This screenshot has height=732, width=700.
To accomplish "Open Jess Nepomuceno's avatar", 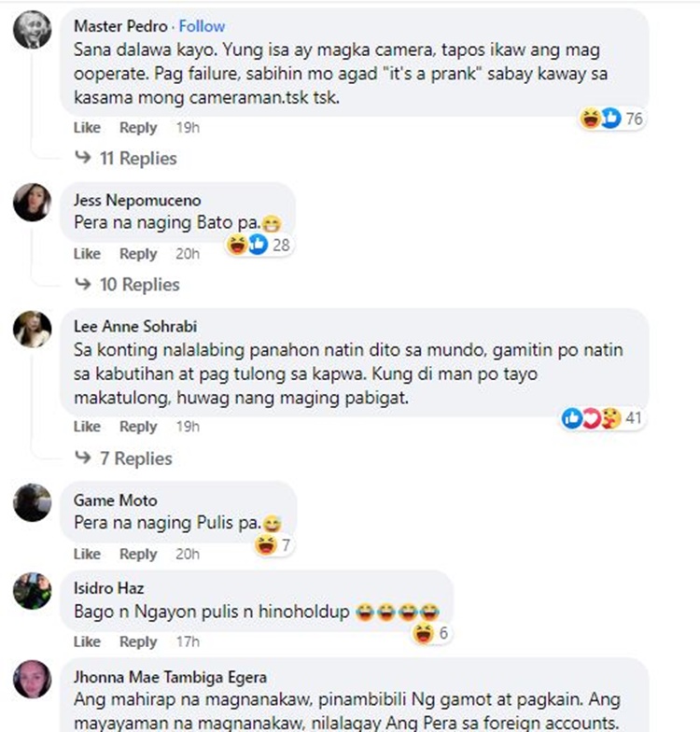I will click(x=32, y=202).
